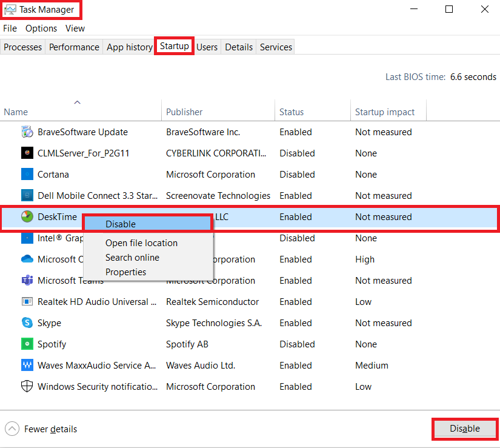Click the Skype icon
This screenshot has width=500, height=448.
coord(27,323)
